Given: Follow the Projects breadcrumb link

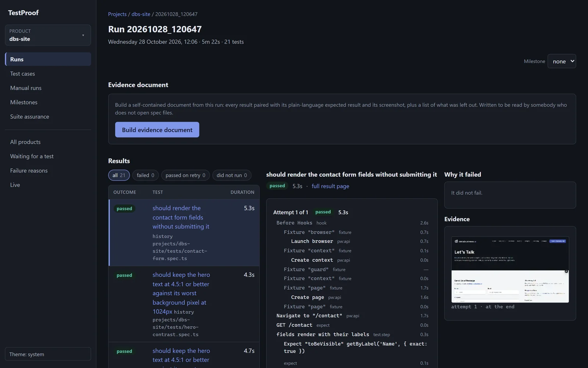Looking at the screenshot, I should coord(117,14).
